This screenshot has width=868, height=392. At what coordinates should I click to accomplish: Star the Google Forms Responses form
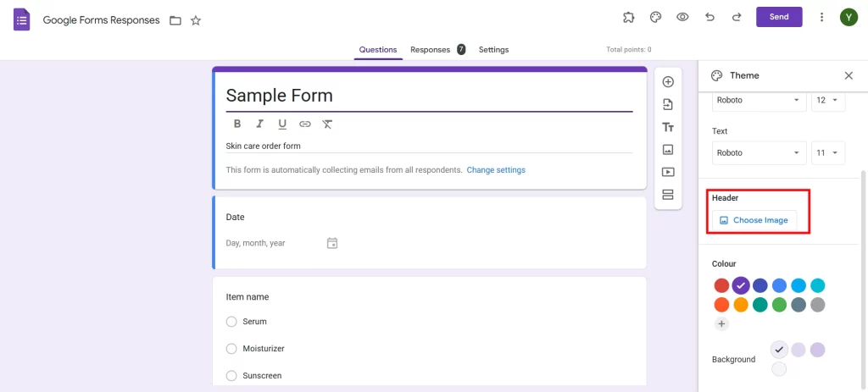tap(196, 20)
